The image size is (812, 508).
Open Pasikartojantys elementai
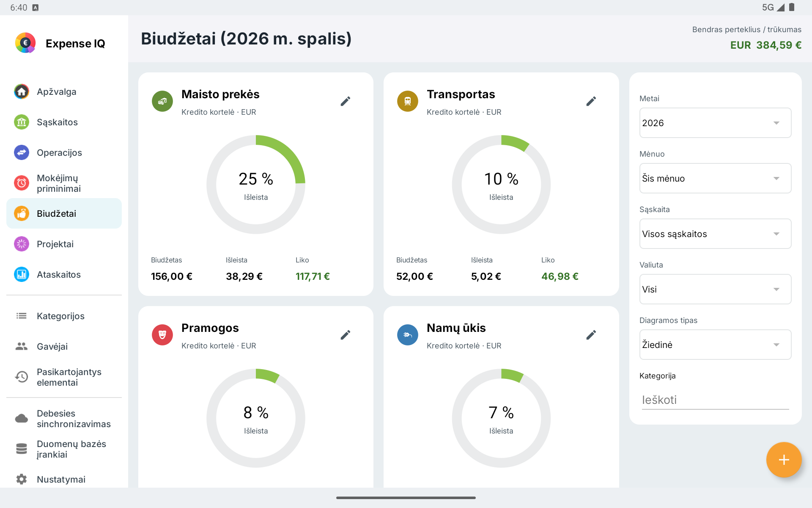64,377
